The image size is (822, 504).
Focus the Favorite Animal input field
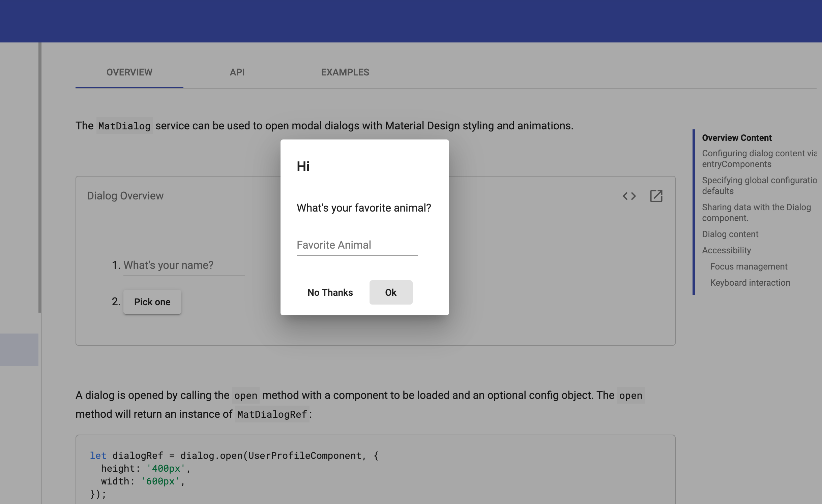[x=357, y=245]
